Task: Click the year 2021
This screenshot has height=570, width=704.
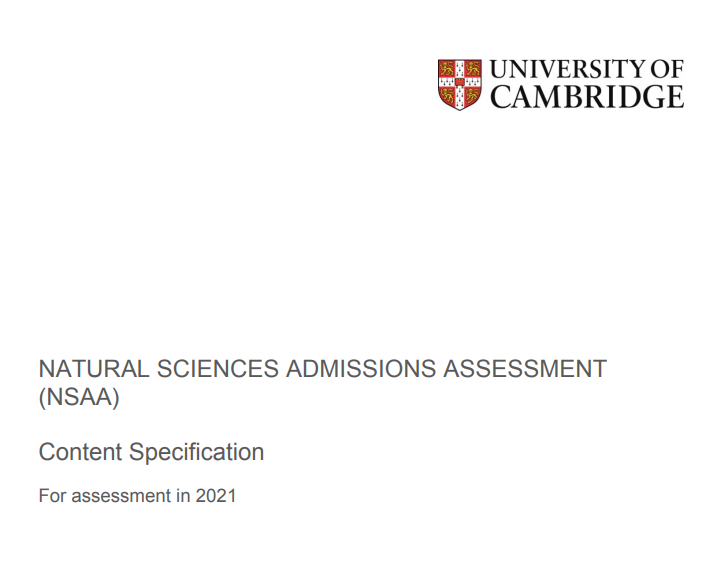Action: point(216,496)
